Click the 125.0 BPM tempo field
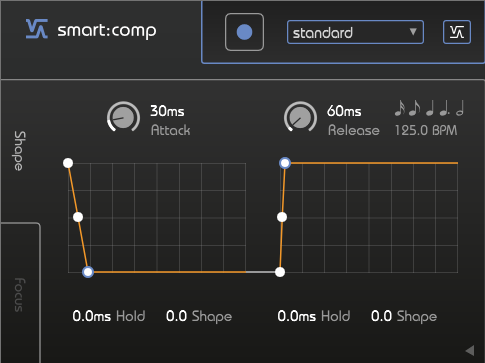 coord(426,130)
